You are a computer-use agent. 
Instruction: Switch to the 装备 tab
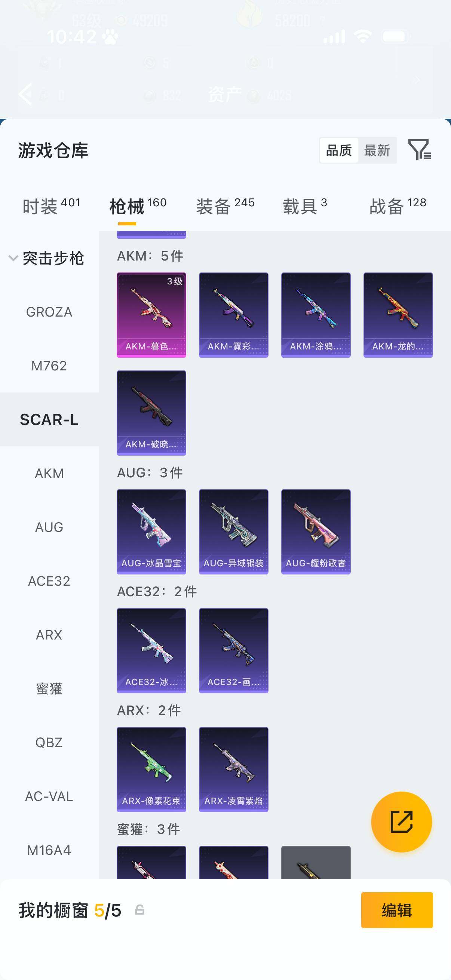(x=225, y=206)
